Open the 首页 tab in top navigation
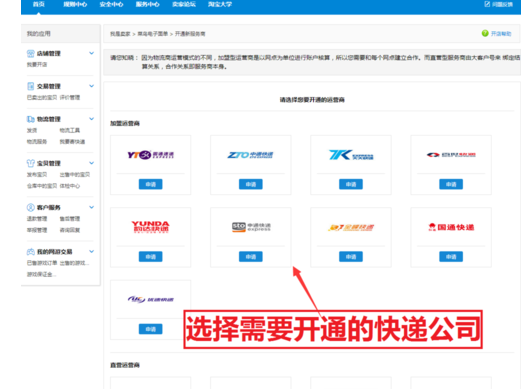 pyautogui.click(x=39, y=4)
